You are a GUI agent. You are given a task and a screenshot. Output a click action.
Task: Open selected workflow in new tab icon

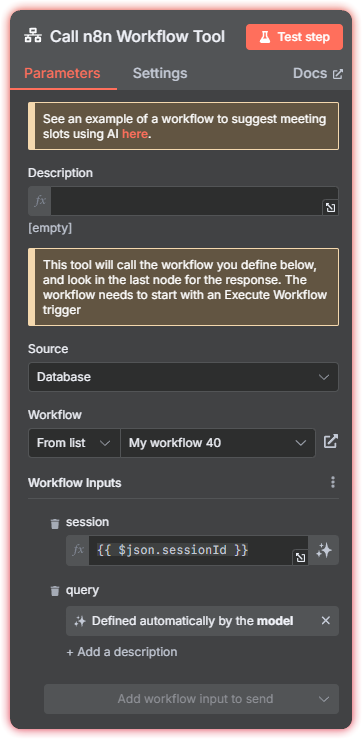click(x=331, y=442)
